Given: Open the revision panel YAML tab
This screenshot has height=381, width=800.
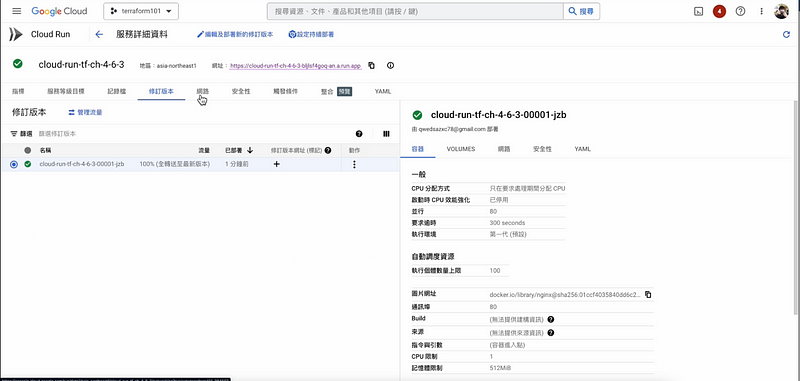Looking at the screenshot, I should pos(583,149).
